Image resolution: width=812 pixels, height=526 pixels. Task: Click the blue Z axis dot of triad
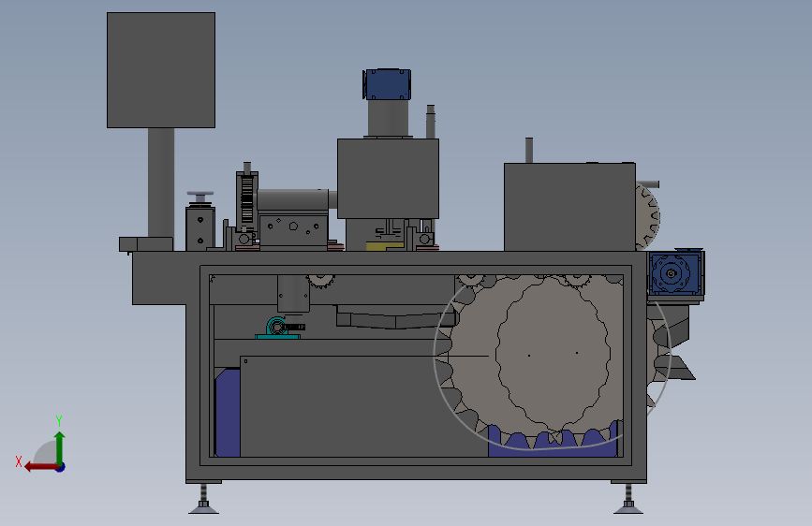coord(61,467)
